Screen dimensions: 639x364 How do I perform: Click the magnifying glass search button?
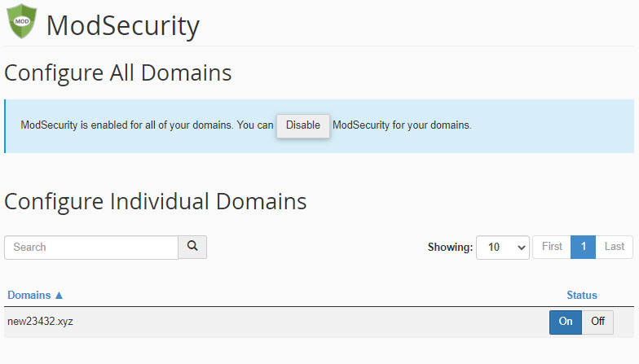tap(192, 247)
